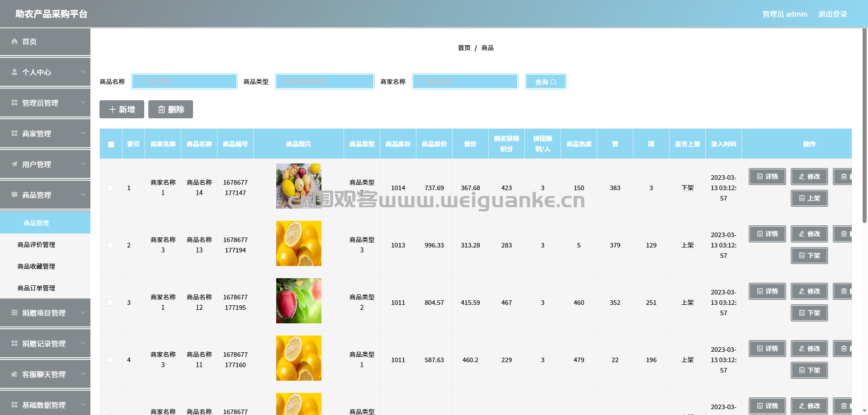
Task: Click 管理员 admin in header
Action: 784,14
